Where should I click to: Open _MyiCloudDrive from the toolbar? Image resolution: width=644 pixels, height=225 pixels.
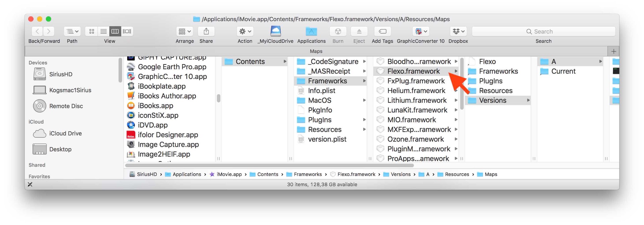(x=275, y=31)
